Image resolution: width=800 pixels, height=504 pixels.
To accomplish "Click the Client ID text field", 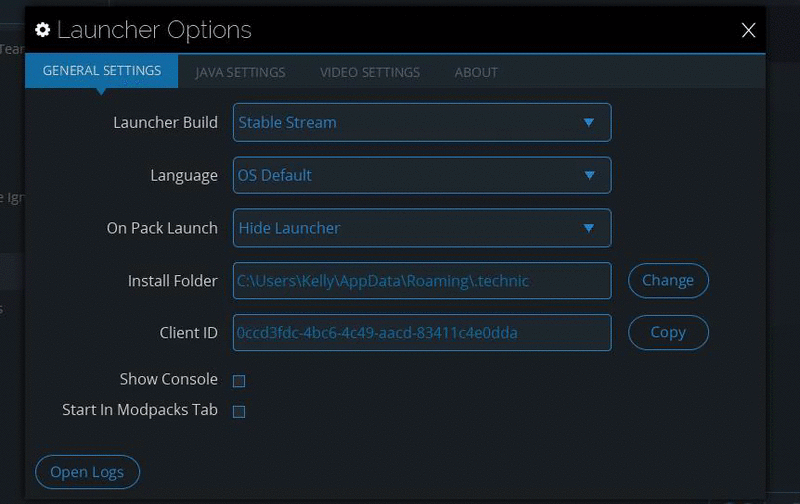I will [422, 333].
